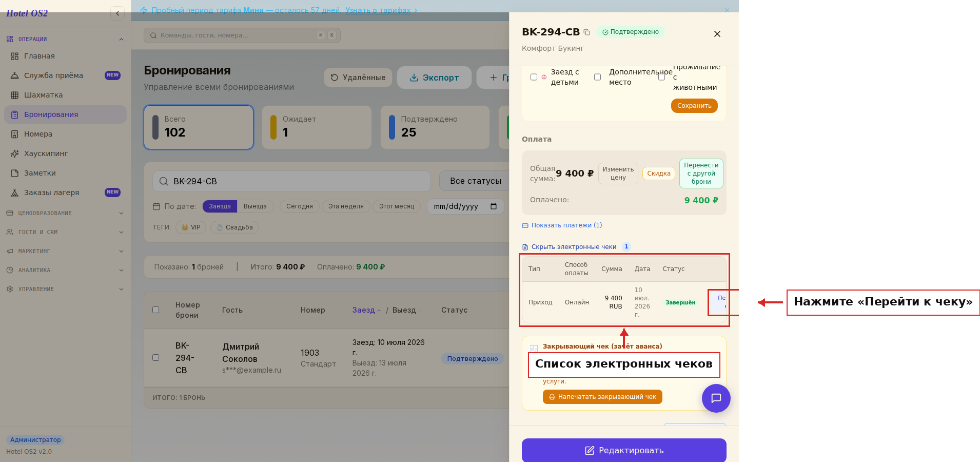Screen dimensions: 980x462
Task: Close the booking details panel
Action: click(x=717, y=34)
